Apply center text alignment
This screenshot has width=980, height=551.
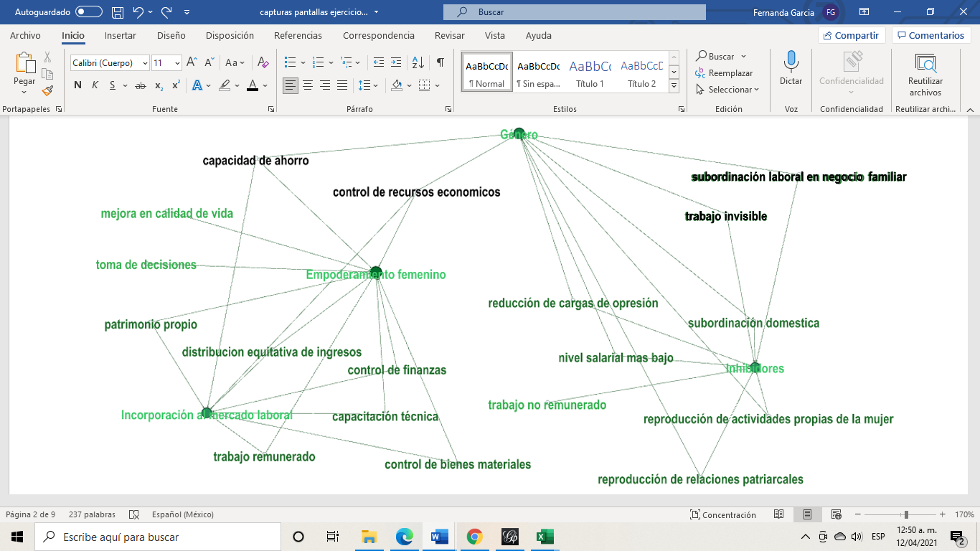click(308, 85)
